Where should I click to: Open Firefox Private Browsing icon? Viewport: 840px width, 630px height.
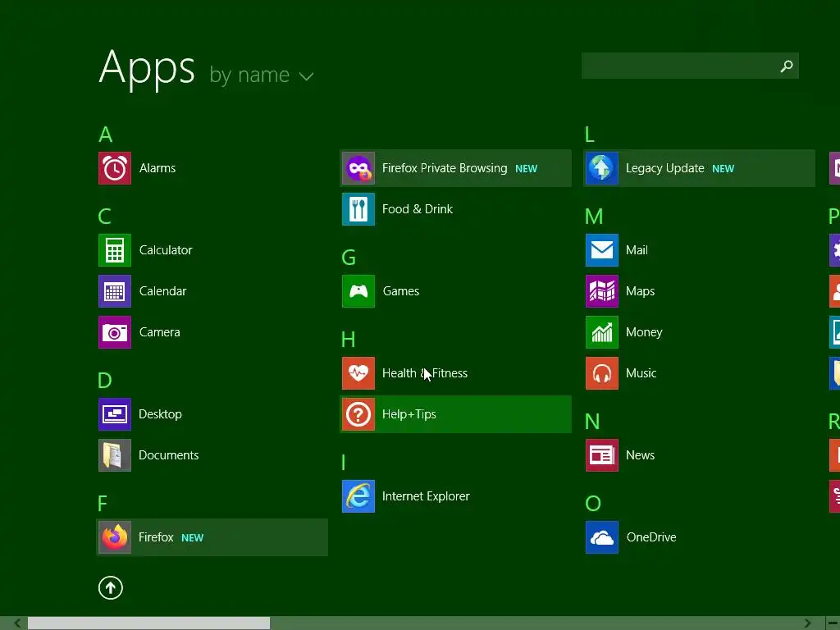tap(358, 168)
